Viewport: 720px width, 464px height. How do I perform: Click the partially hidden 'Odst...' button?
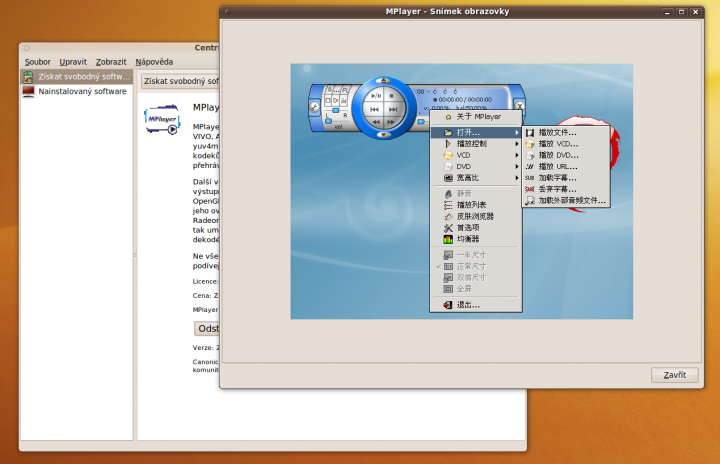tap(207, 328)
